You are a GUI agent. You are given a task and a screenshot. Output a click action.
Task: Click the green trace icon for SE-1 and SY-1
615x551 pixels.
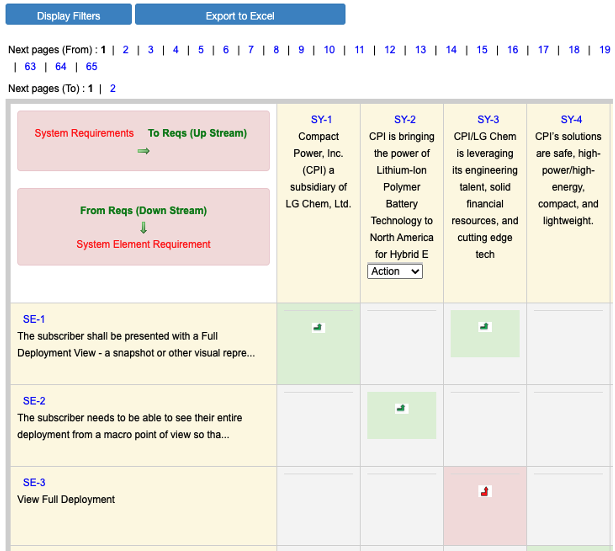[x=318, y=327]
